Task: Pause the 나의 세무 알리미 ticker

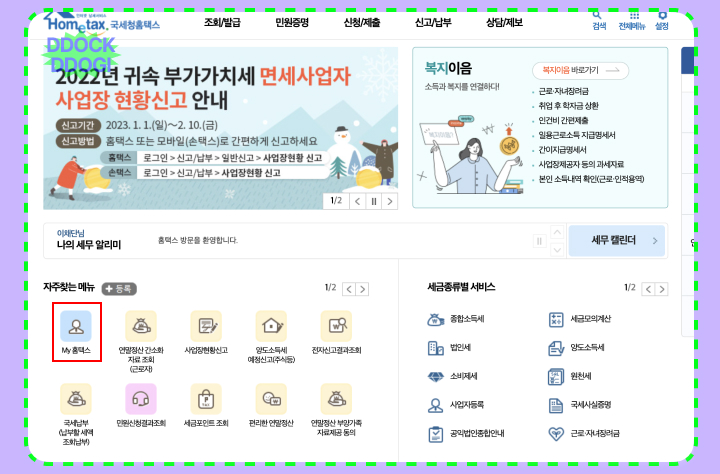Action: (x=539, y=241)
